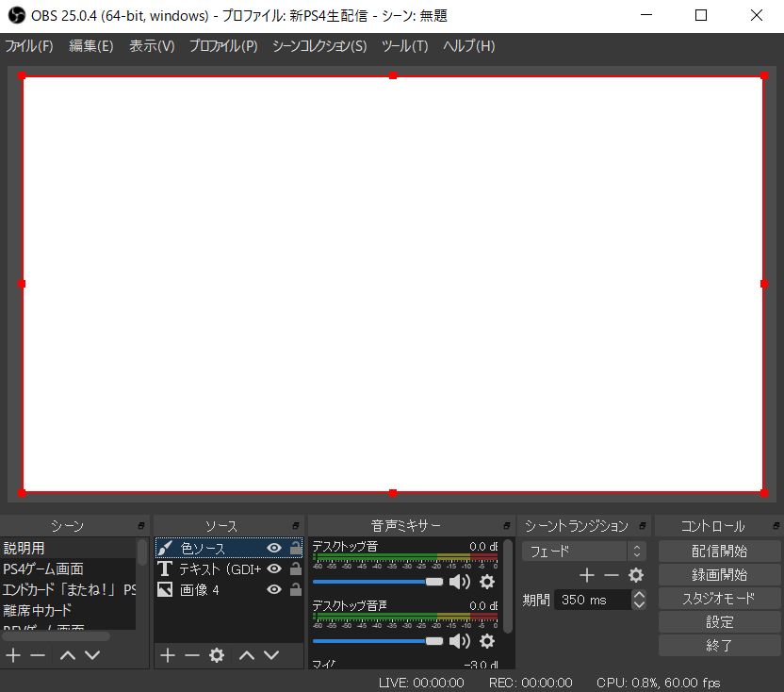Adjust the デスクトップ音声 volume slider
This screenshot has height=692, width=784.
[x=378, y=641]
